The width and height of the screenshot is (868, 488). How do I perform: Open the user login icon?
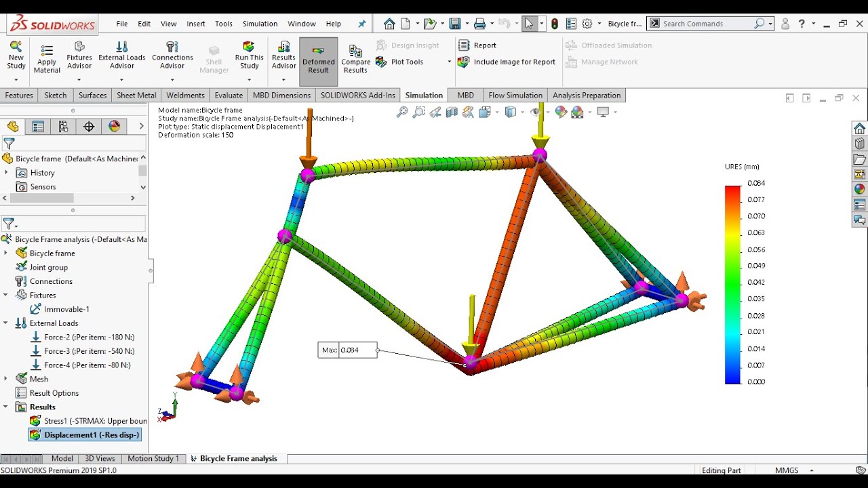click(x=785, y=24)
